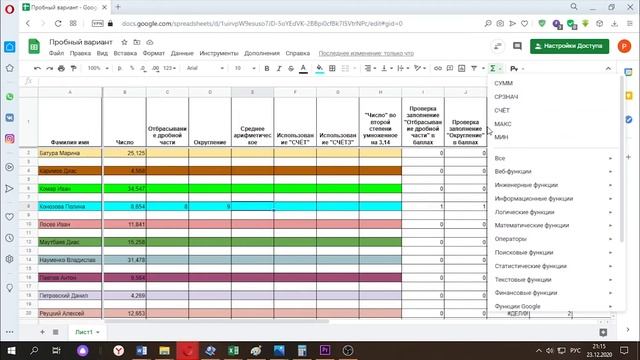Open the zoom 100% dropdown
640x360 pixels.
(98, 68)
